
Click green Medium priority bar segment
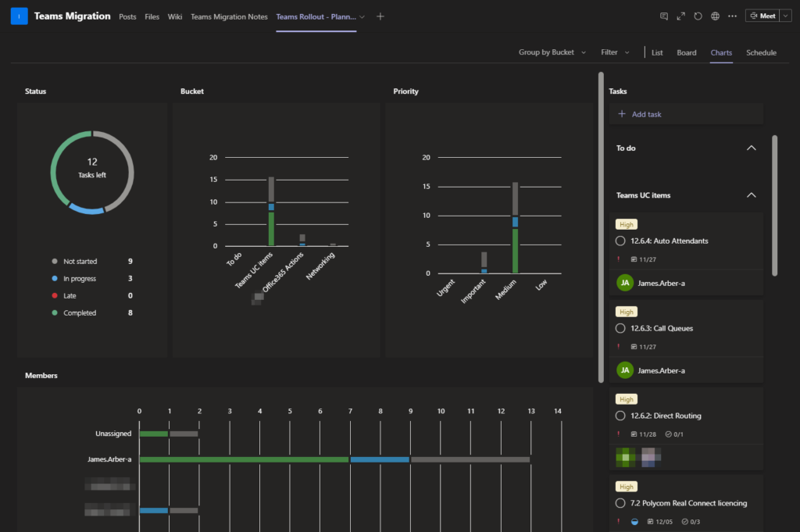(x=516, y=251)
